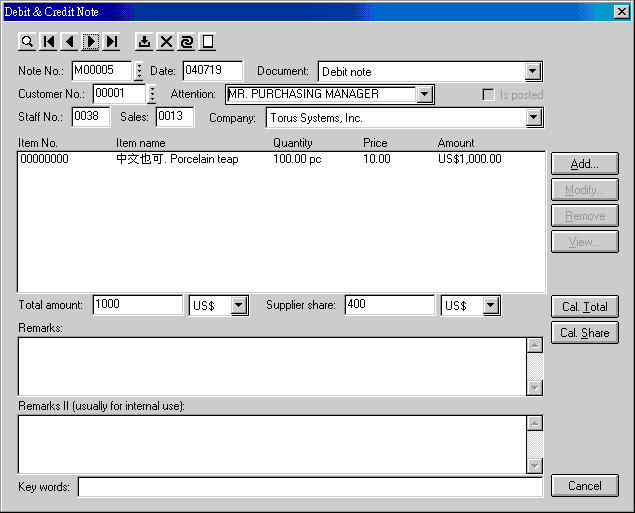Click the Customer No. field
The image size is (635, 513).
click(x=119, y=94)
